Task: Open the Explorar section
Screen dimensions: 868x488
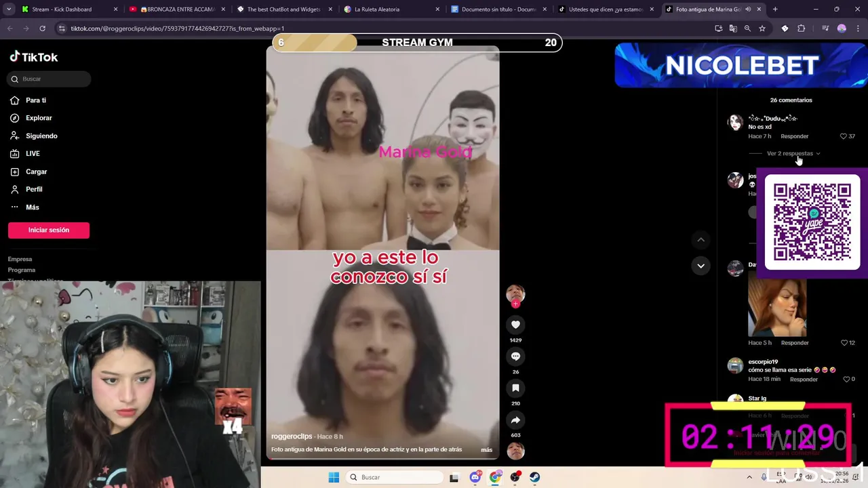Action: click(x=39, y=118)
